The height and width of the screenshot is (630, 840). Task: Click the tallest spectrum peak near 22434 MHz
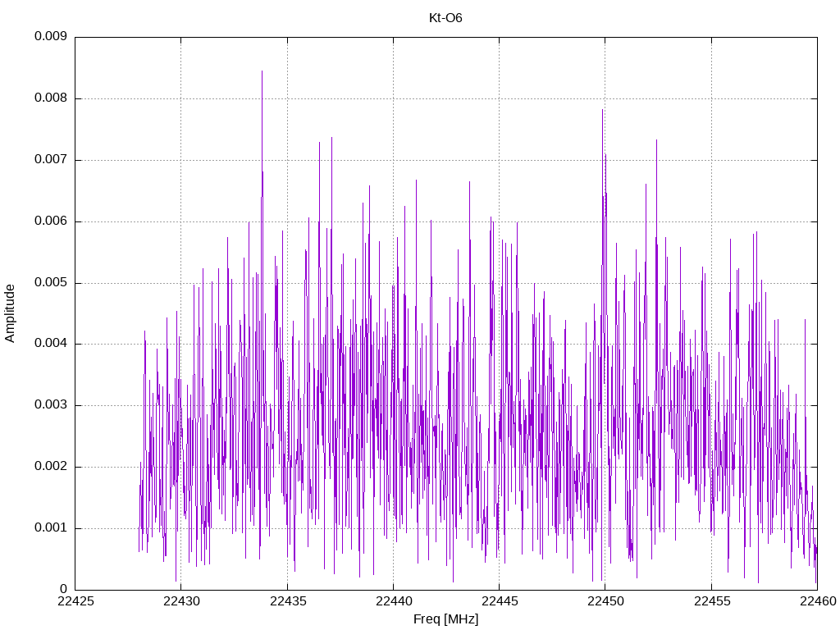click(262, 71)
